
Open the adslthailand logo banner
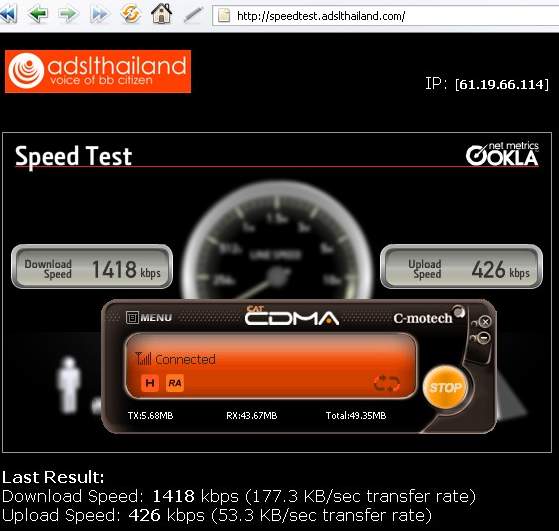[98, 71]
